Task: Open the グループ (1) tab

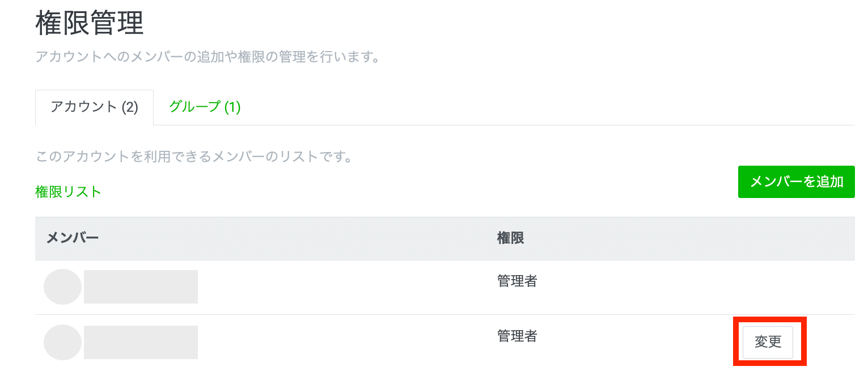Action: [x=205, y=107]
